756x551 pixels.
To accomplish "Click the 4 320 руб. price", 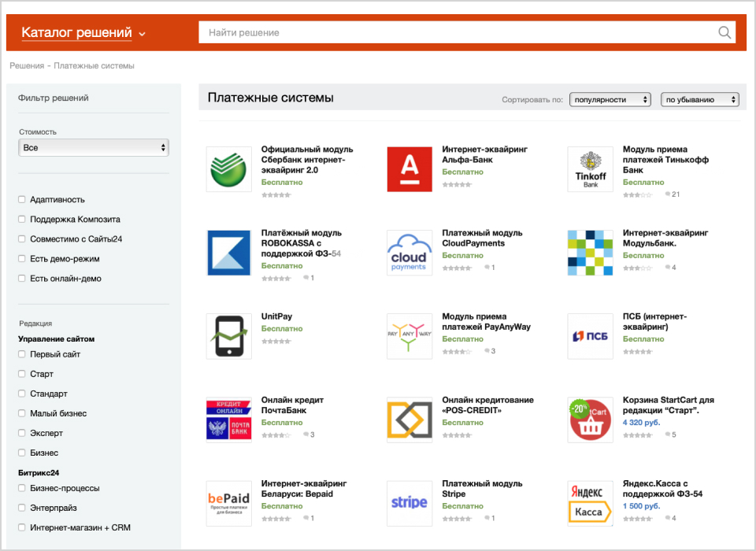I will 641,422.
